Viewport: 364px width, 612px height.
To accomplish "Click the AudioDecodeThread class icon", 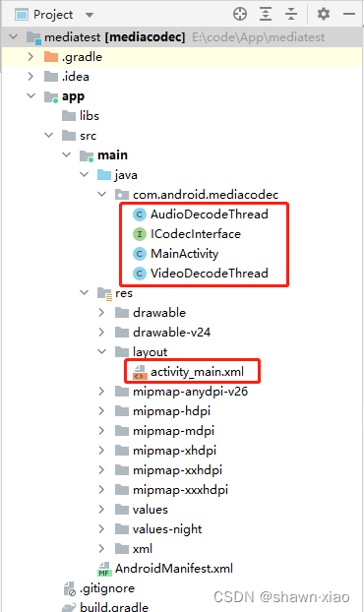I will 140,214.
